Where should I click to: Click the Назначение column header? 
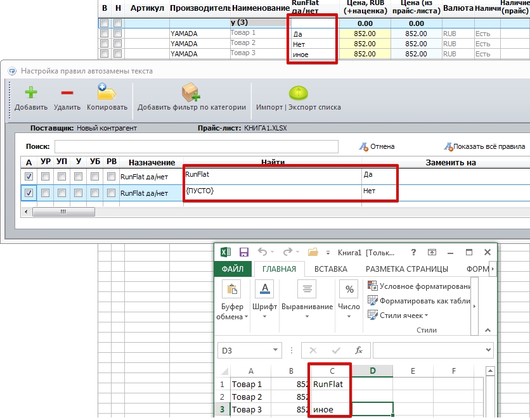pyautogui.click(x=152, y=162)
